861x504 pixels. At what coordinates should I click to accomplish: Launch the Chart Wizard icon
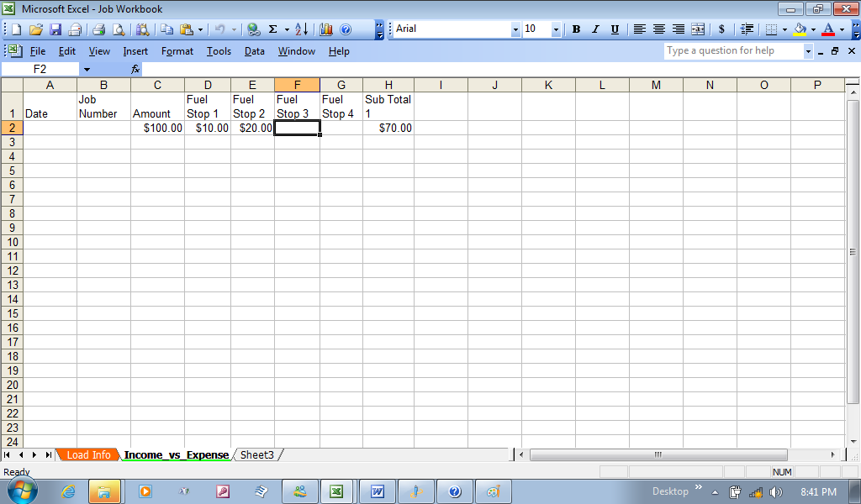pos(326,29)
